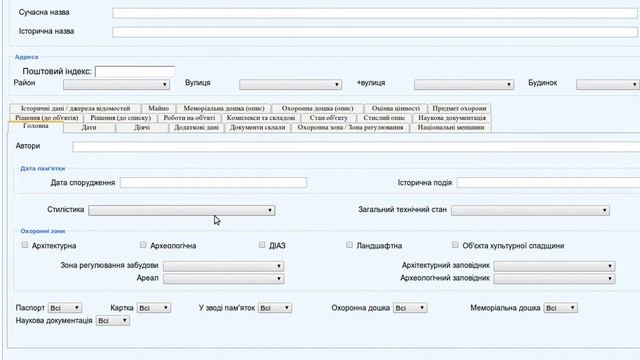This screenshot has height=360, width=640.
Task: Open the Археологічний заповідник dropdown
Action: point(554,279)
